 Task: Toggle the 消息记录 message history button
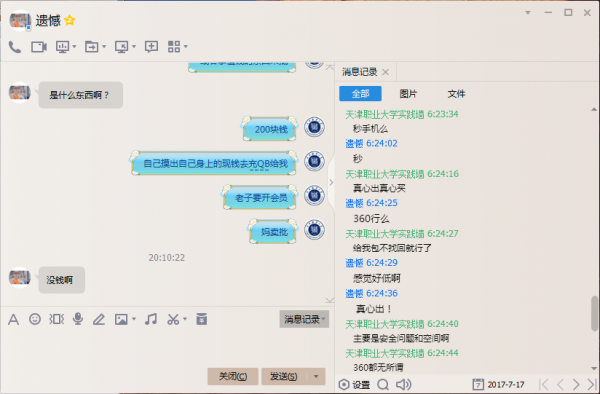click(x=304, y=319)
